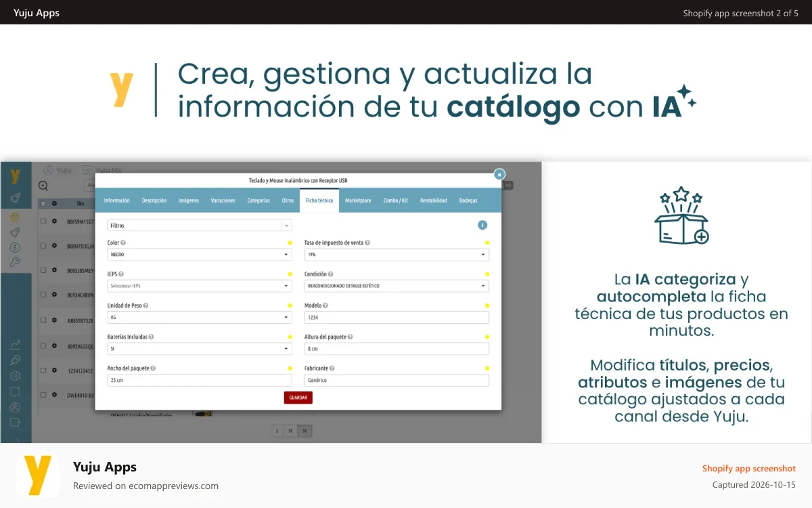Open the Bodegas tab
812x508 pixels.
tap(468, 200)
